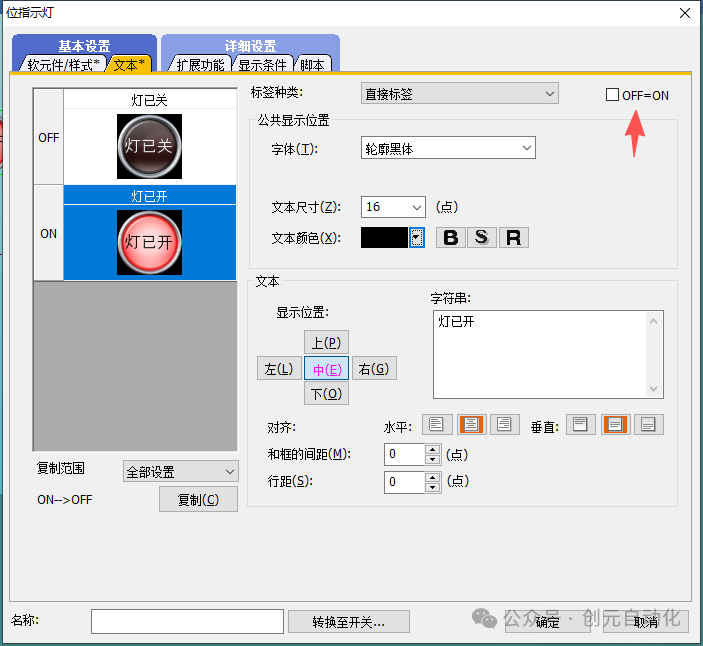This screenshot has height=646, width=703.
Task: Open the 脚本 tab
Action: pyautogui.click(x=312, y=65)
